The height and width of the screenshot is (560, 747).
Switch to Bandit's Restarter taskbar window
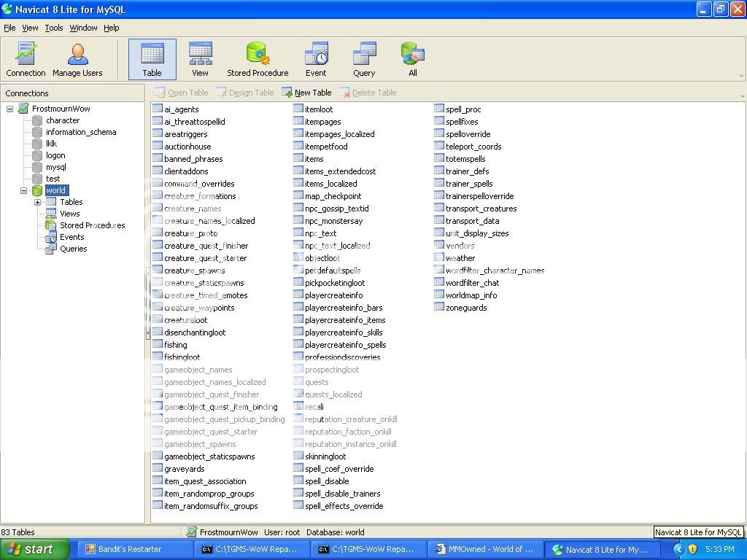(134, 549)
